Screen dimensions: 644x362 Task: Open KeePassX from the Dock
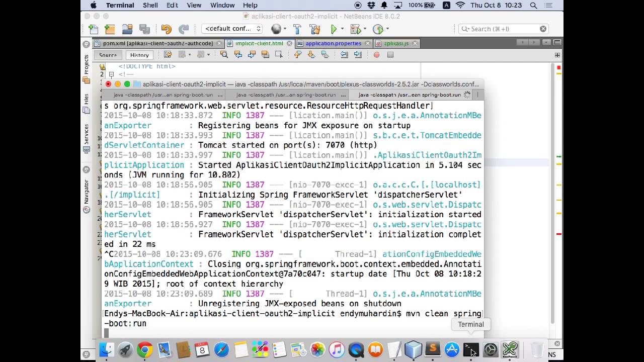(x=510, y=349)
